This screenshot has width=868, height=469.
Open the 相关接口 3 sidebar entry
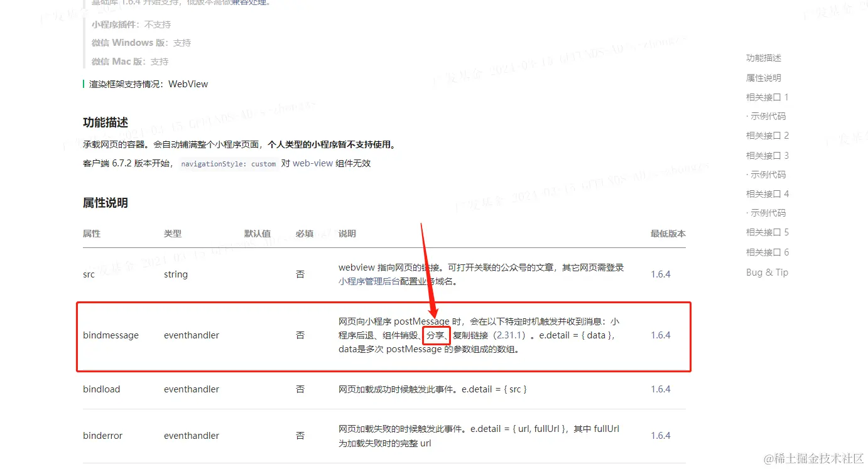click(x=768, y=154)
